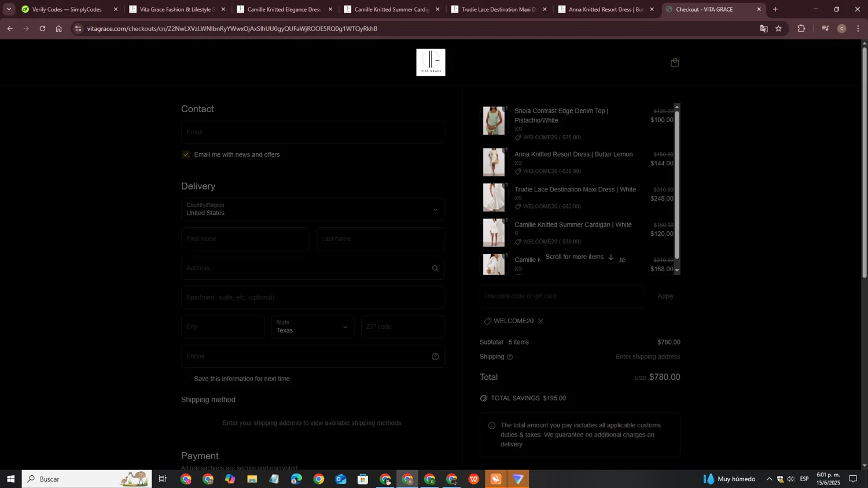
Task: Switch to Camille Knitted Summer Cardigan tab
Action: (391, 9)
